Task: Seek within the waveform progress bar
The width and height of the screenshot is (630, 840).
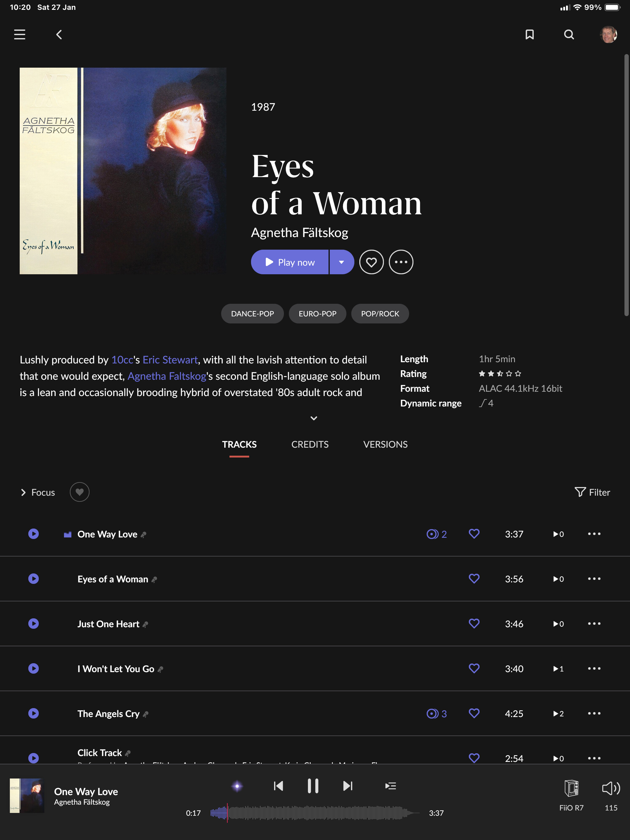Action: pos(315,813)
